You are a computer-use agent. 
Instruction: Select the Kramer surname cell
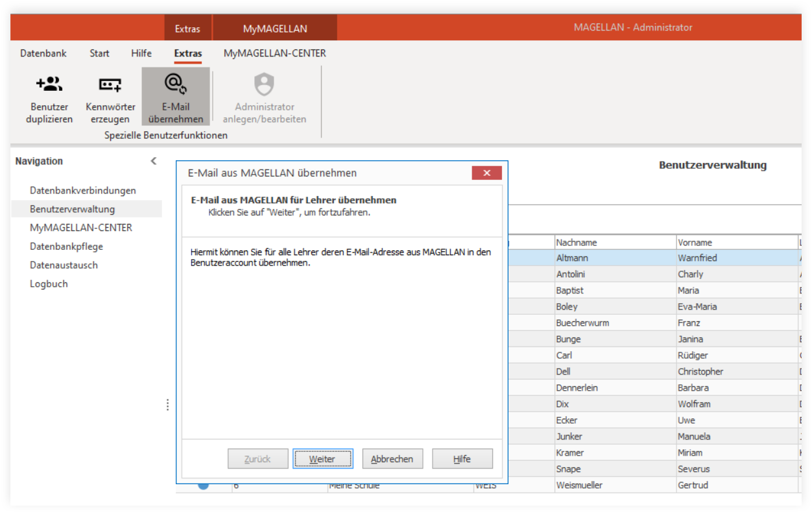[x=615, y=452]
